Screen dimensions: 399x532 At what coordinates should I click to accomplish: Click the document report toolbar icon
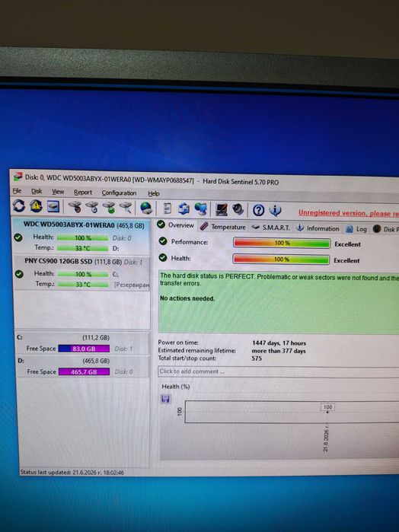click(168, 209)
